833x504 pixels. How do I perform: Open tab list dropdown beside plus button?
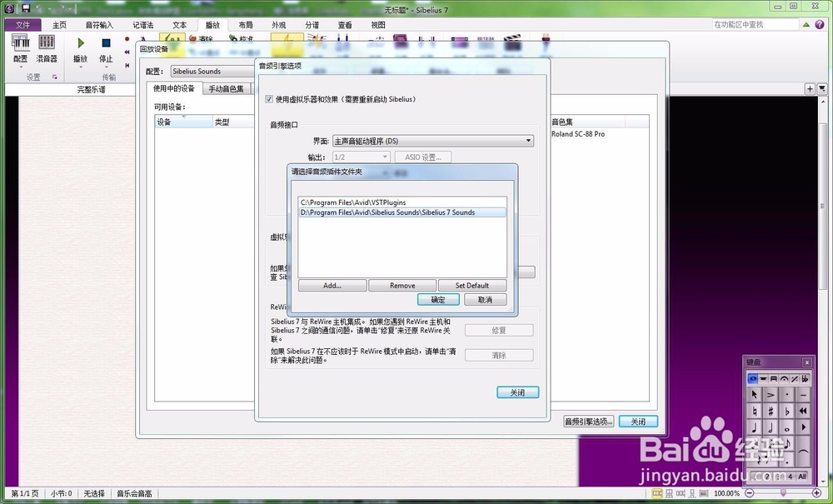point(822,88)
